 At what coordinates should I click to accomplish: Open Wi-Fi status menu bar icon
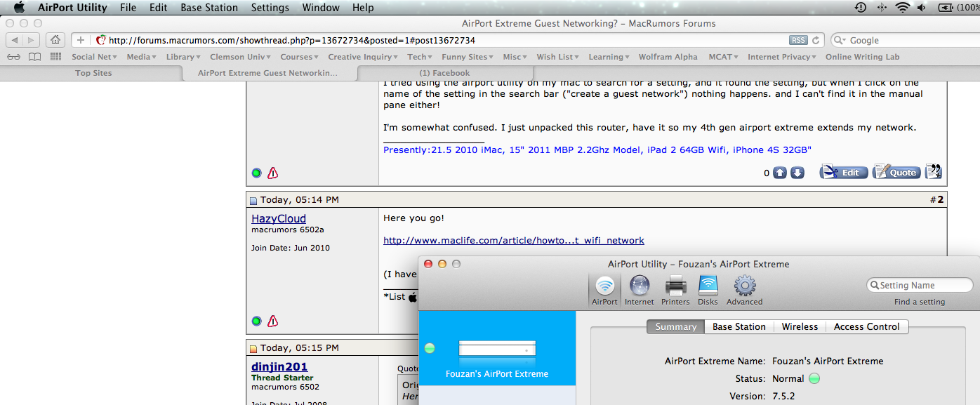(902, 8)
